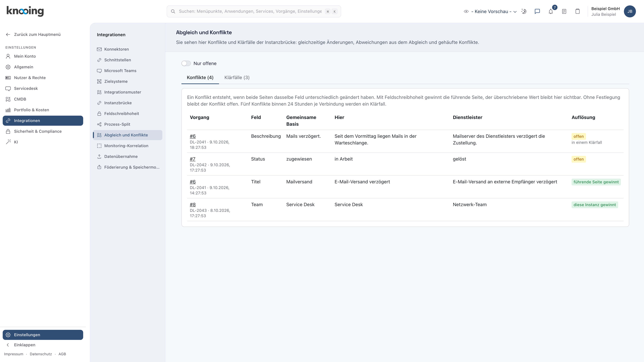Enable the Nur offene switch
The width and height of the screenshot is (644, 362).
[186, 64]
